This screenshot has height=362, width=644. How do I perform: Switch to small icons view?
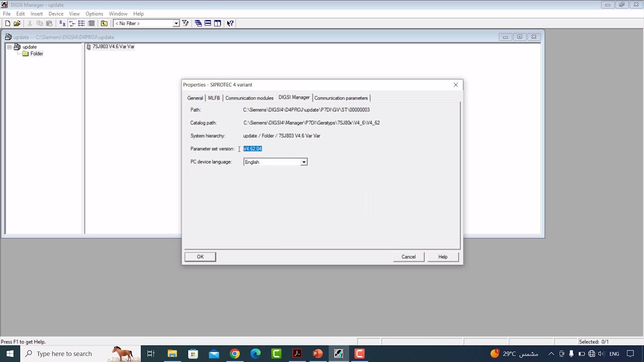click(72, 23)
